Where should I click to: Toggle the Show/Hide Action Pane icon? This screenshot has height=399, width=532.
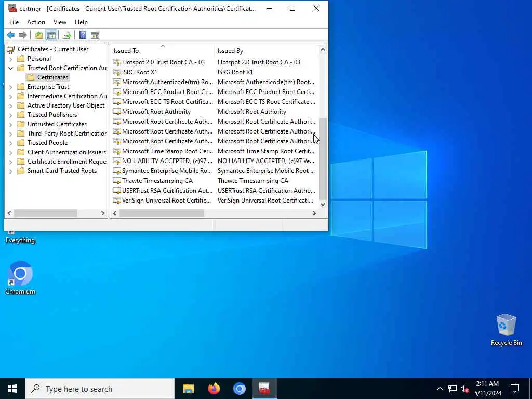point(95,35)
